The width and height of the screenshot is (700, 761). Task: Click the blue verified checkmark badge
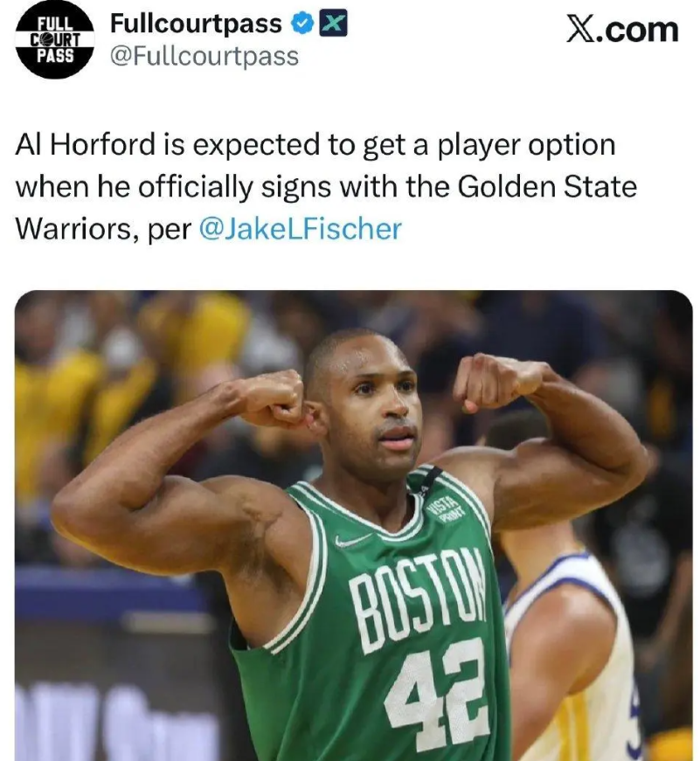click(303, 24)
